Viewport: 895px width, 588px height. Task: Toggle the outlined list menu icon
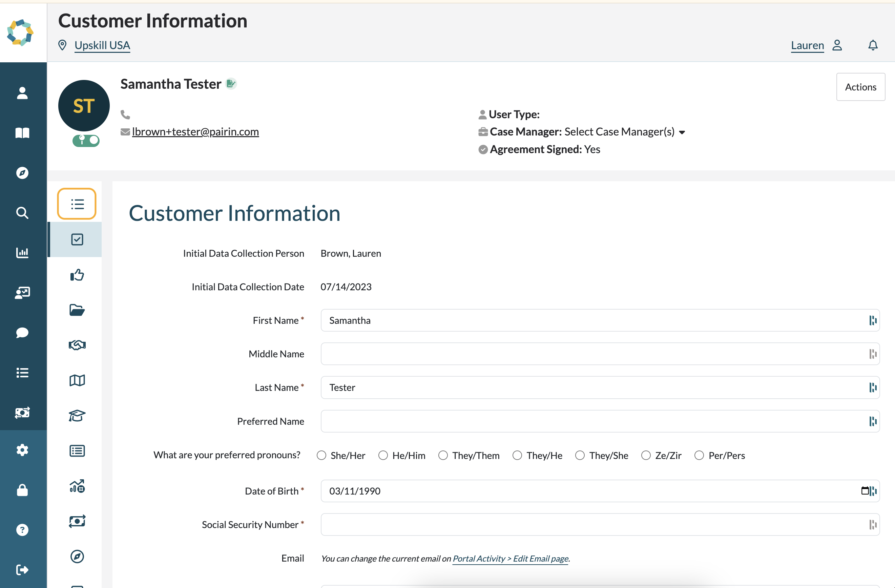pyautogui.click(x=77, y=204)
